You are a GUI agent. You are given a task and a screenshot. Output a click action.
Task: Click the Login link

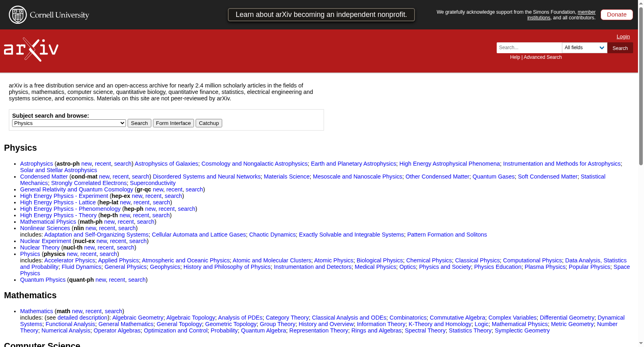[x=623, y=37]
